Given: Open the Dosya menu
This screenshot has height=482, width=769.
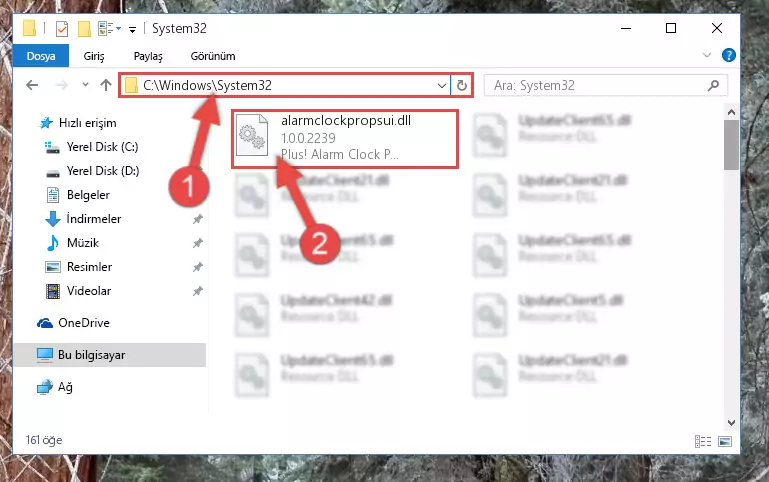Looking at the screenshot, I should pos(41,56).
